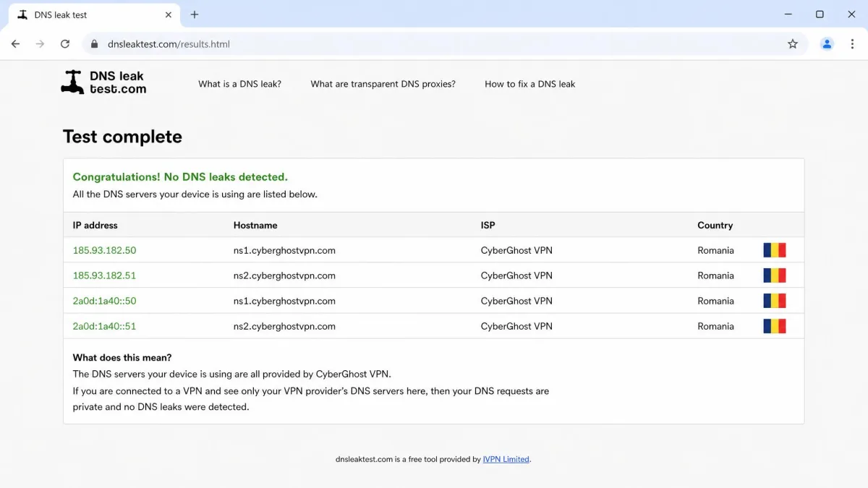Click the browser back arrow
Image resolution: width=868 pixels, height=488 pixels.
[x=15, y=44]
